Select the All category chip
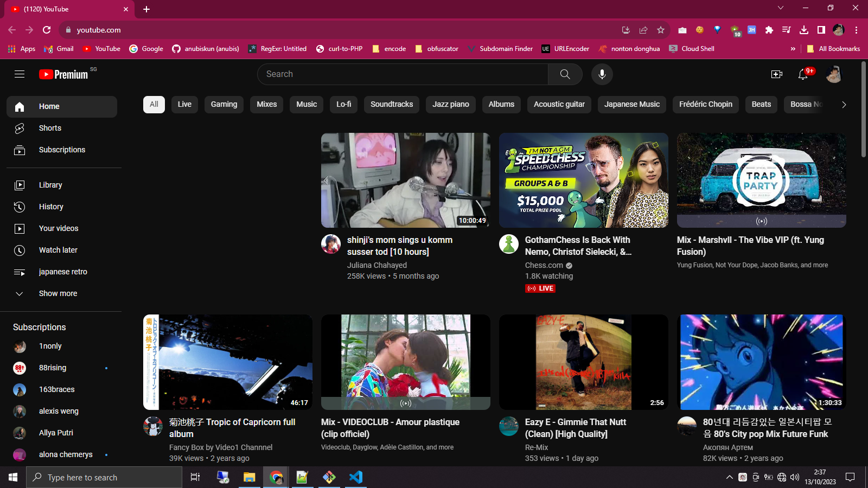 click(154, 105)
